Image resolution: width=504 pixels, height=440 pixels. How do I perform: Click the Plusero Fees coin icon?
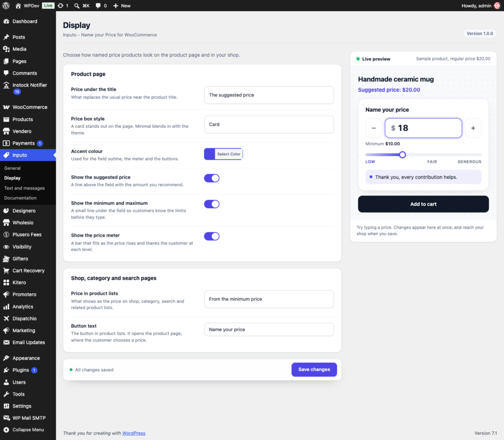[6, 234]
